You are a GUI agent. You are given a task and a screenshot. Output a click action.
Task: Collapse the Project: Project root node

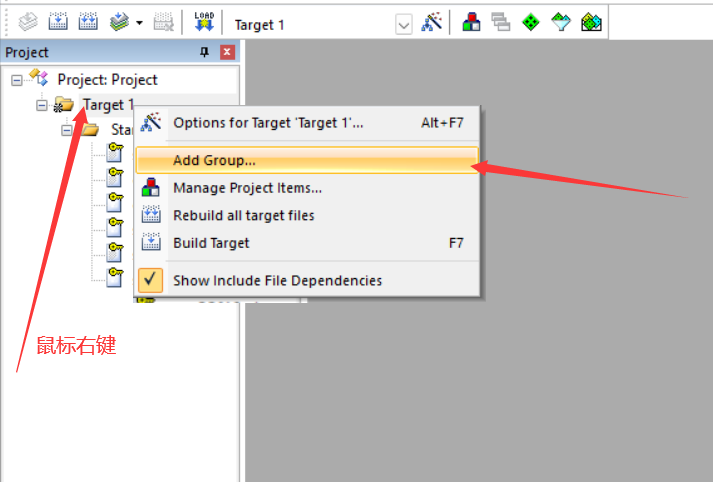pyautogui.click(x=16, y=80)
